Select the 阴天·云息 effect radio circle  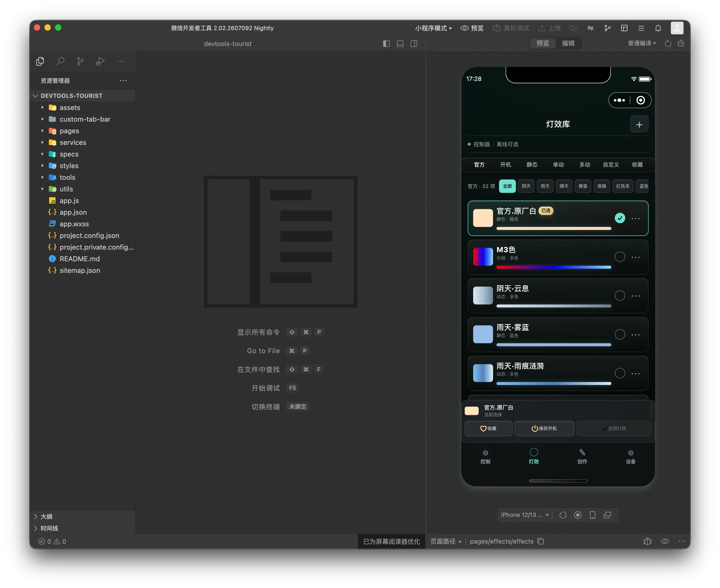tap(620, 296)
